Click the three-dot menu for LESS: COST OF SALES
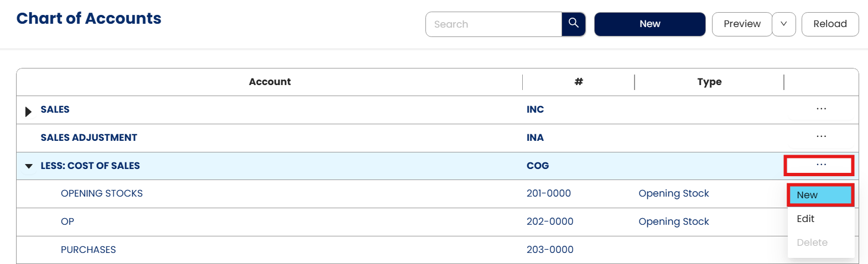 tap(821, 165)
